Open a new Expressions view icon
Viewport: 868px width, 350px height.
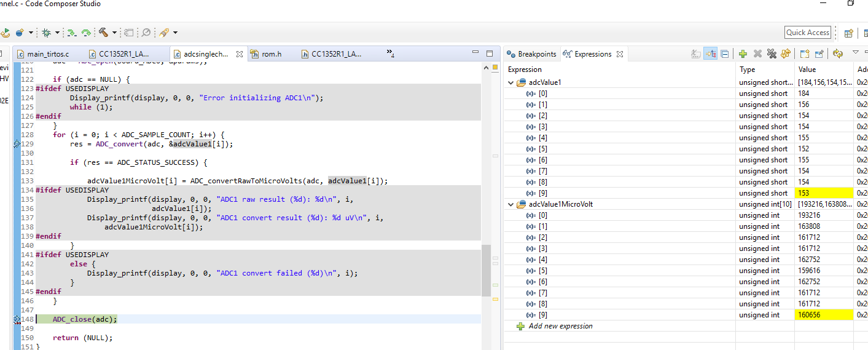coord(805,54)
